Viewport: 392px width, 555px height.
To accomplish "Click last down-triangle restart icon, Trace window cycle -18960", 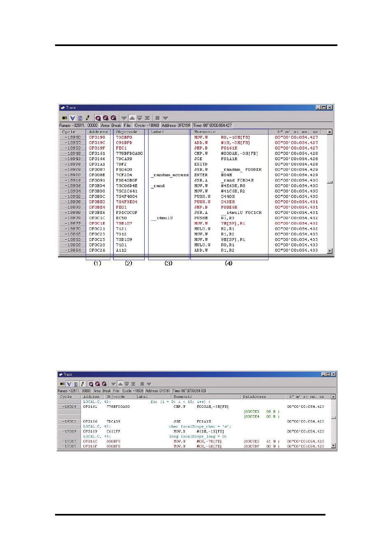I will pos(166,118).
